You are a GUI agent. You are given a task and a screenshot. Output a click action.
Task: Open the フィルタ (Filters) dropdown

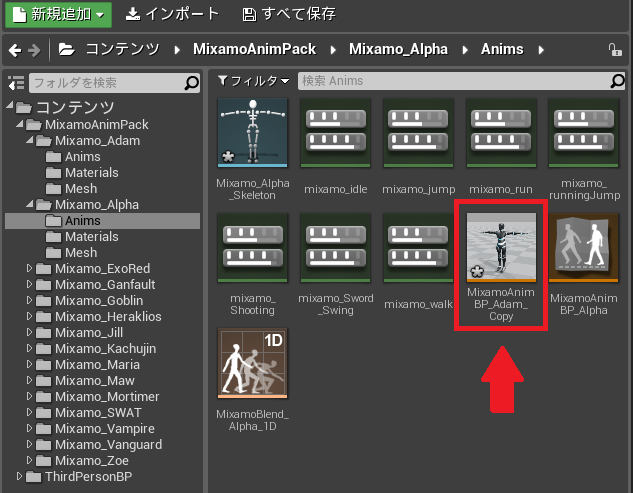[254, 81]
